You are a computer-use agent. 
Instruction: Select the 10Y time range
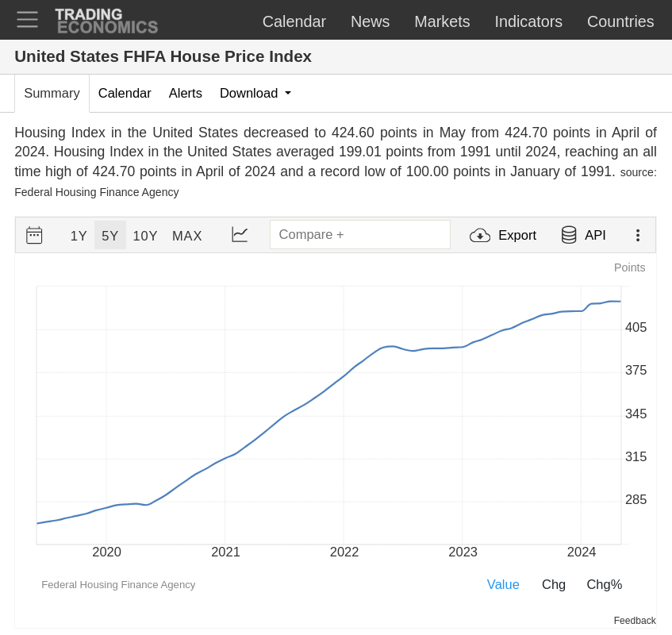(145, 236)
